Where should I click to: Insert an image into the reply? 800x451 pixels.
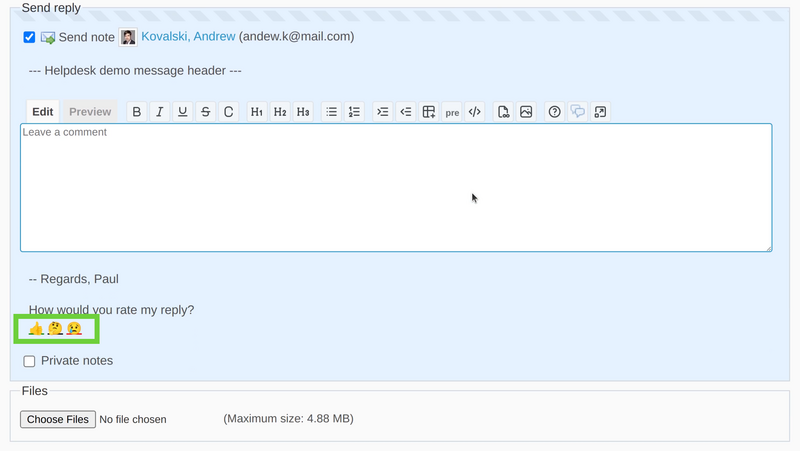pyautogui.click(x=526, y=112)
